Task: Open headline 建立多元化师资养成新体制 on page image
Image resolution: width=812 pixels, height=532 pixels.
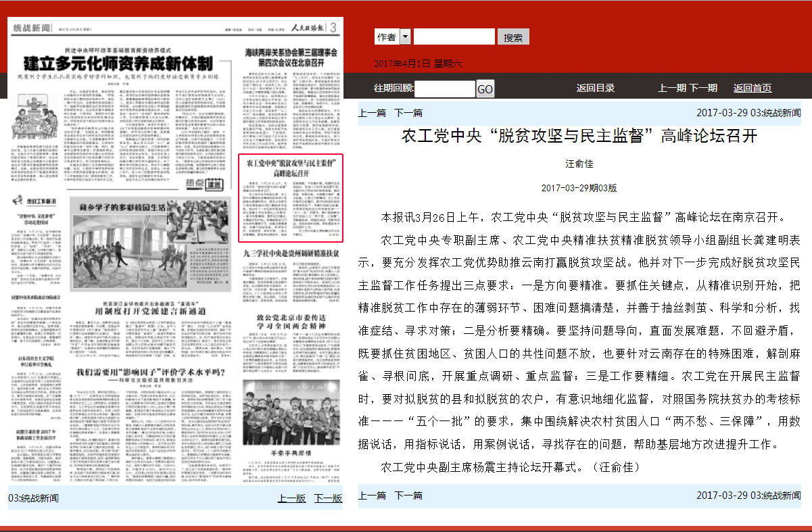Action: coord(119,65)
